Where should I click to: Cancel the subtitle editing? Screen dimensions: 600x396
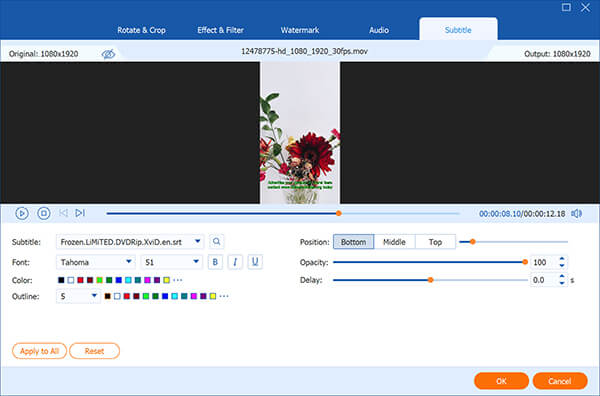click(x=559, y=381)
